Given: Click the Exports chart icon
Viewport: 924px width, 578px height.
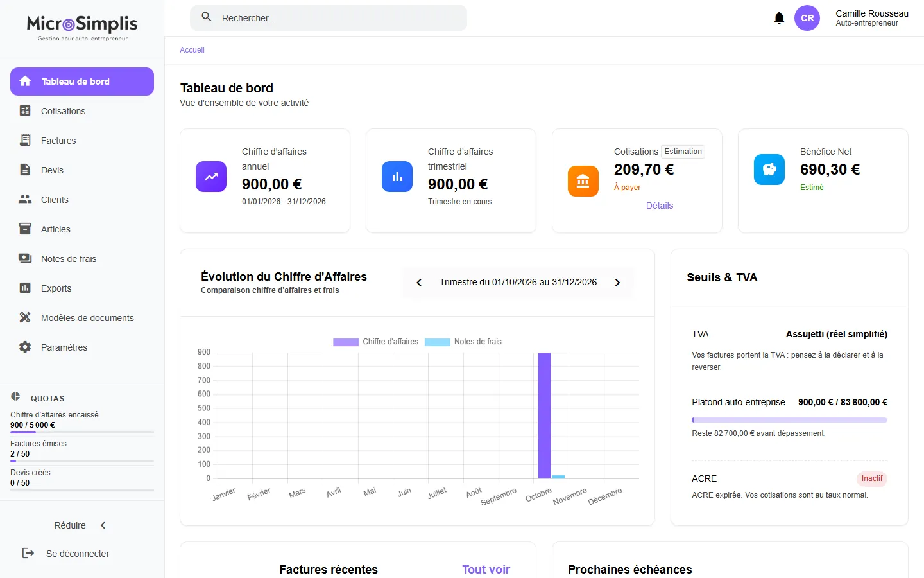Looking at the screenshot, I should coord(25,288).
